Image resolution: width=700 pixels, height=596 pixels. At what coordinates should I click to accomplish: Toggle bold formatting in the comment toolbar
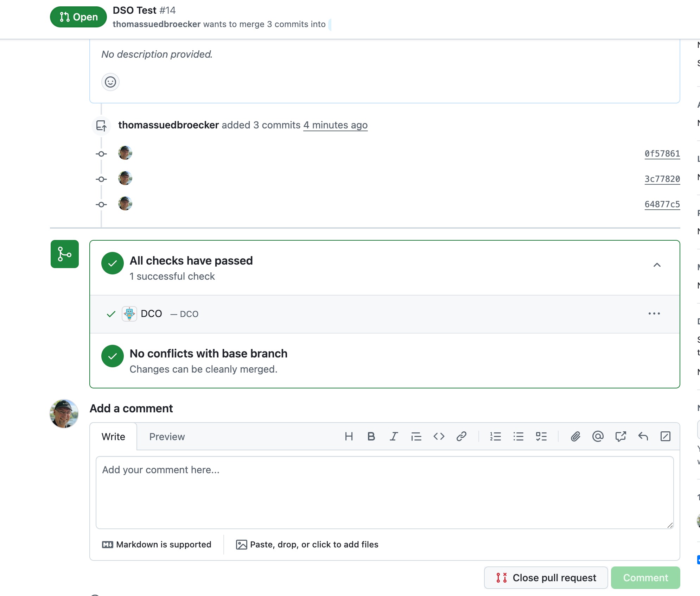[371, 437]
